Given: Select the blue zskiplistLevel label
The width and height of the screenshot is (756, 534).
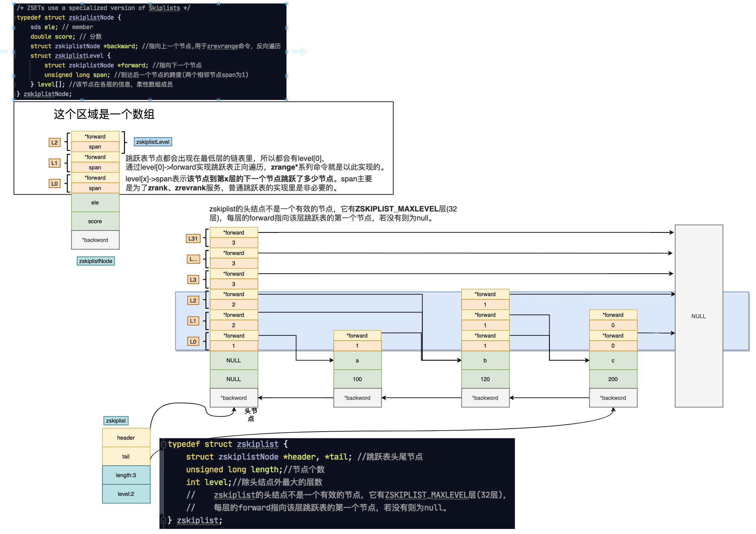Looking at the screenshot, I should (x=153, y=142).
